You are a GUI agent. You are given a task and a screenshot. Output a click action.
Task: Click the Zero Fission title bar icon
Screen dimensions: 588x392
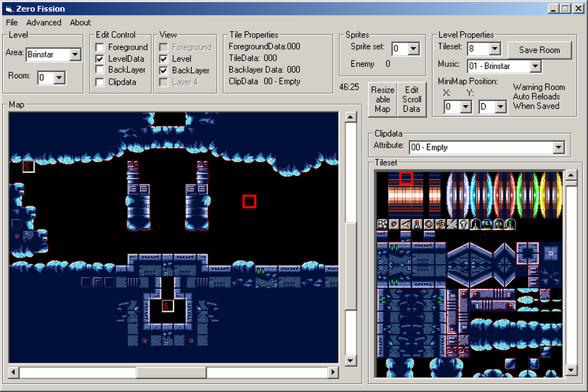click(9, 9)
